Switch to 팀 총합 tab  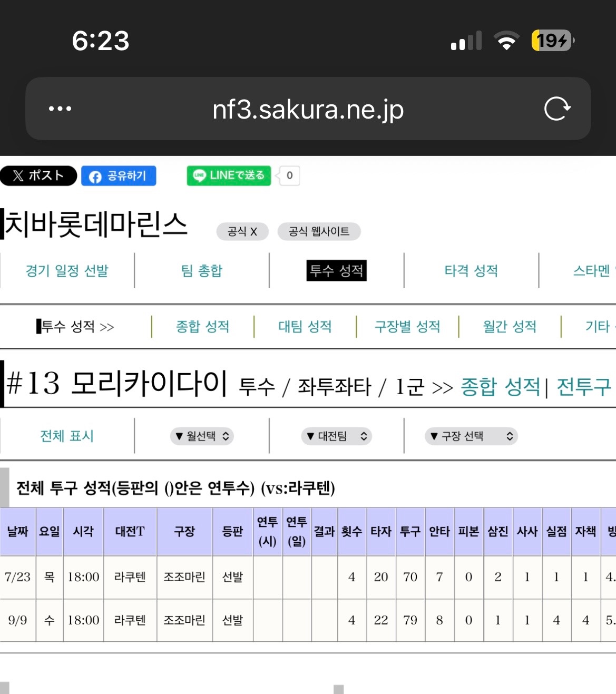[202, 270]
